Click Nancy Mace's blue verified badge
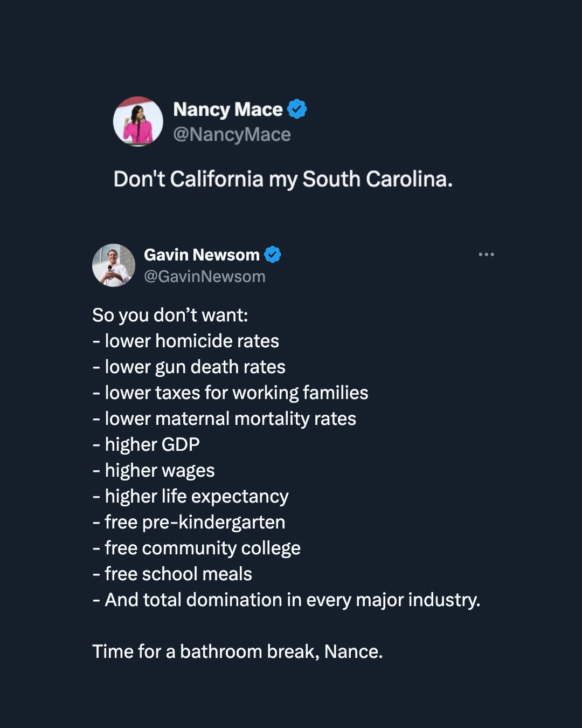This screenshot has width=582, height=728. 297,109
